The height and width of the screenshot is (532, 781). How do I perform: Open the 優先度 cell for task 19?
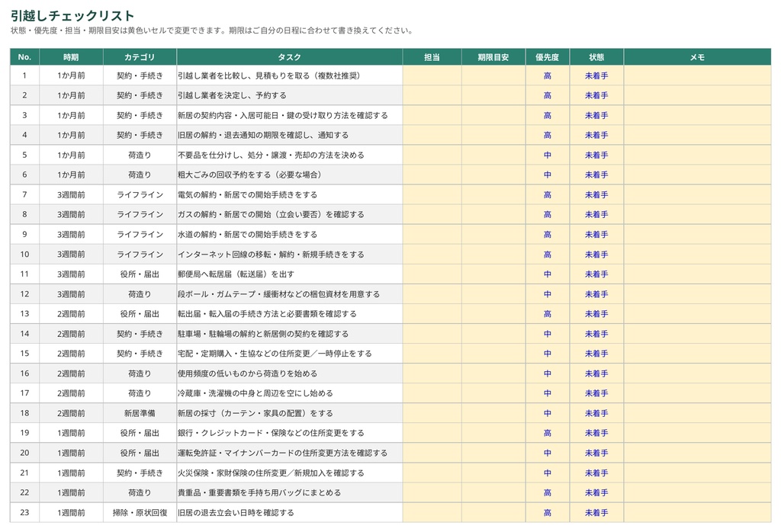(x=548, y=433)
